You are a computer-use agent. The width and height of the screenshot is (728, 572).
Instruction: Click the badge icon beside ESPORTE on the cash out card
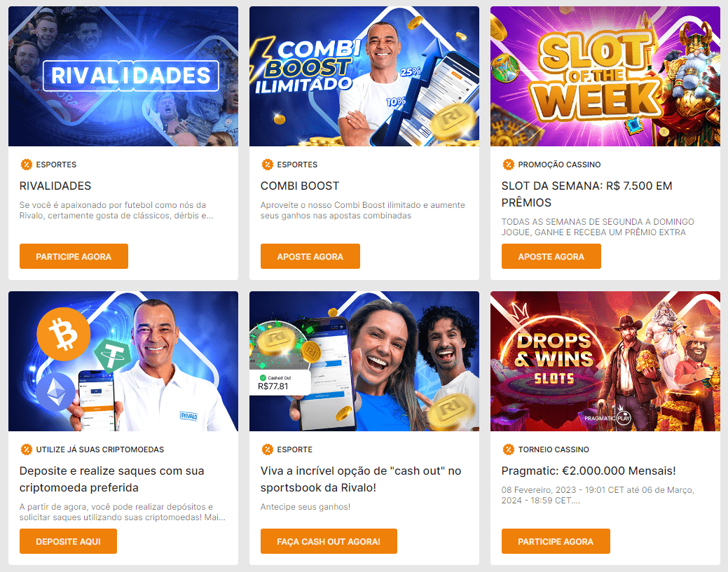[x=268, y=449]
